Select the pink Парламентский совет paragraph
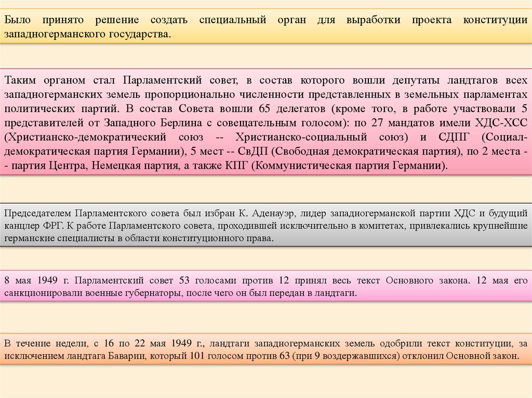This screenshot has width=532, height=398. [x=266, y=122]
